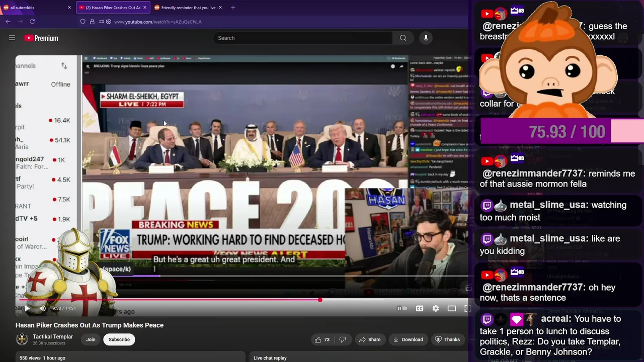Click the browser back arrow

click(x=8, y=22)
